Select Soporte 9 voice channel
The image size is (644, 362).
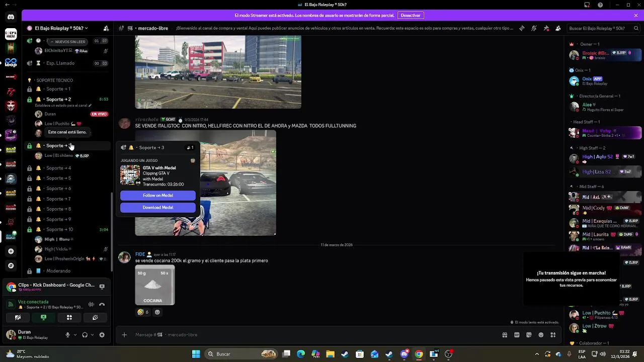tap(67, 219)
